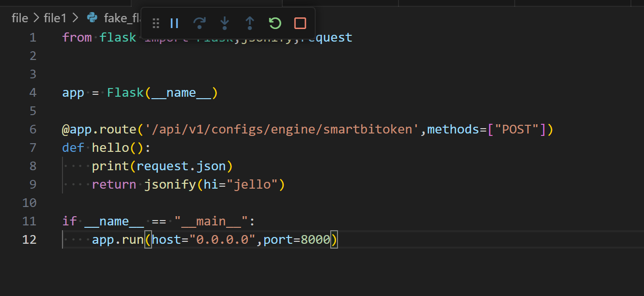Click the 'print' call on line 8
The height and width of the screenshot is (296, 644).
click(x=110, y=166)
